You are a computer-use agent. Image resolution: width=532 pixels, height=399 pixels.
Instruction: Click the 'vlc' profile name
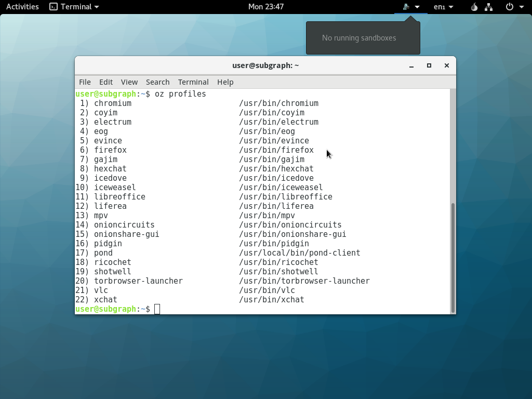tap(101, 290)
